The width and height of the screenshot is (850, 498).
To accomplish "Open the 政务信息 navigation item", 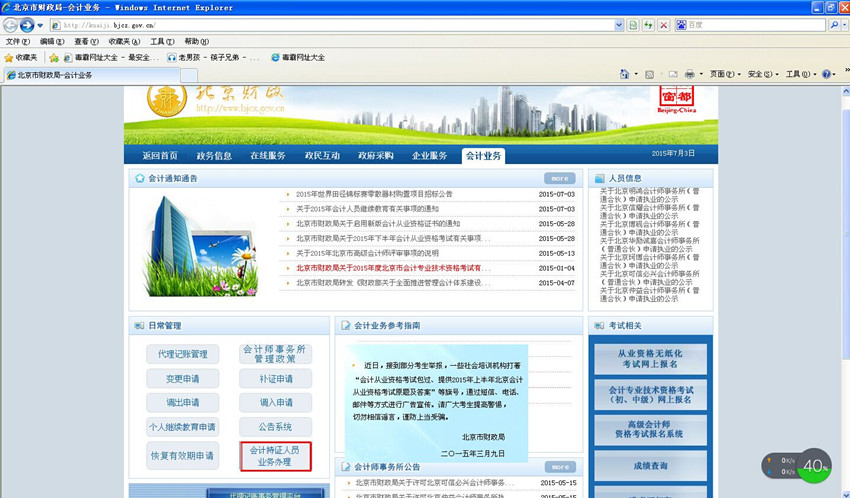I will point(214,156).
